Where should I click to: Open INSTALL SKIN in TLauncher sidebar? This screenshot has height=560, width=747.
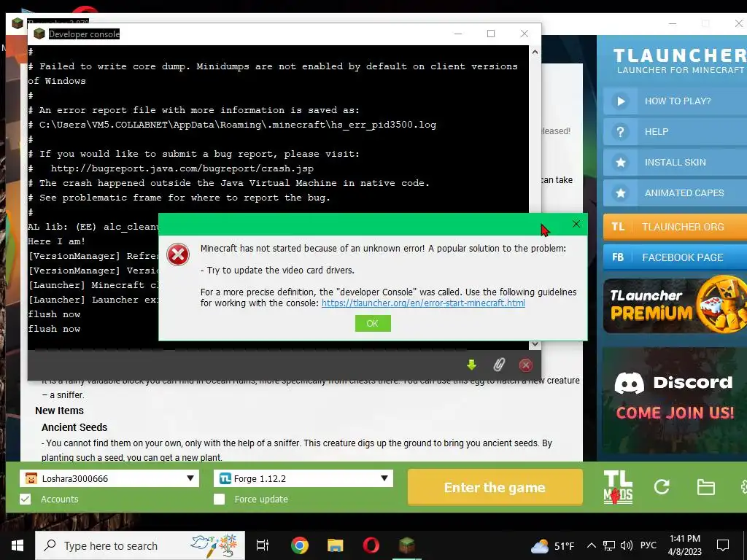(x=675, y=163)
